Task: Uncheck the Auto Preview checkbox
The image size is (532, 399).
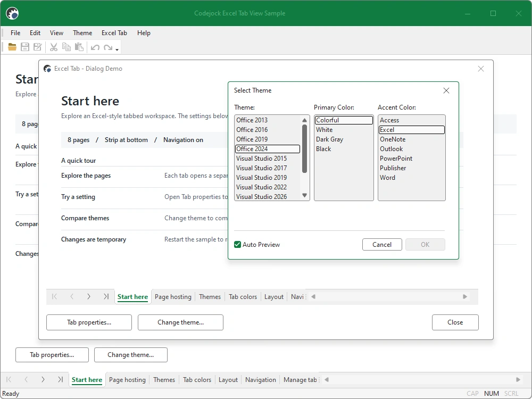Action: click(x=237, y=245)
